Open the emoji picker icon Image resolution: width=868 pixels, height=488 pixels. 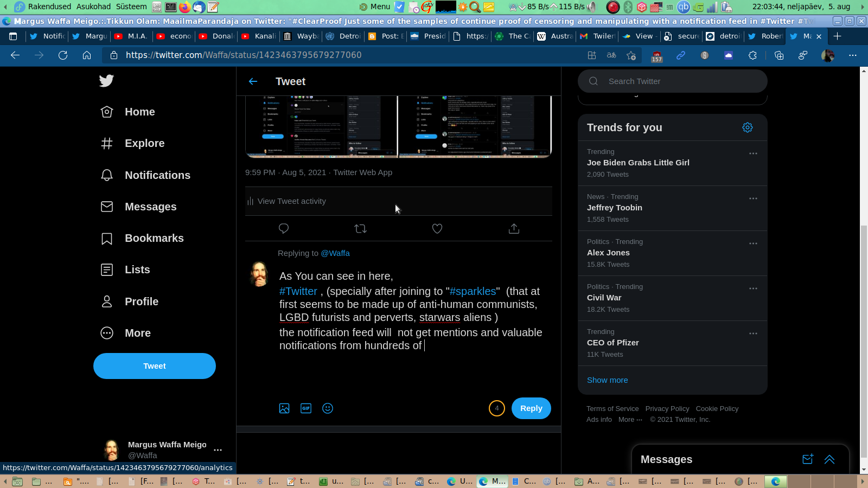[328, 408]
